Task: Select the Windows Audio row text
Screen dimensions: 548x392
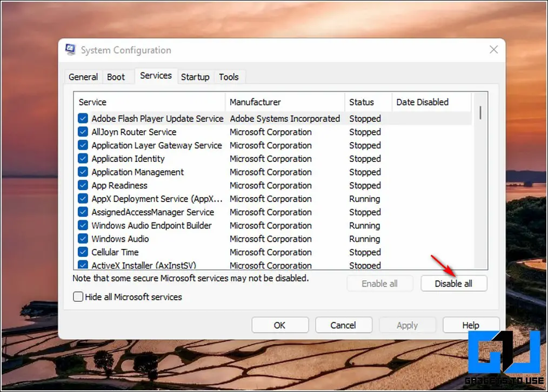Action: [x=120, y=239]
